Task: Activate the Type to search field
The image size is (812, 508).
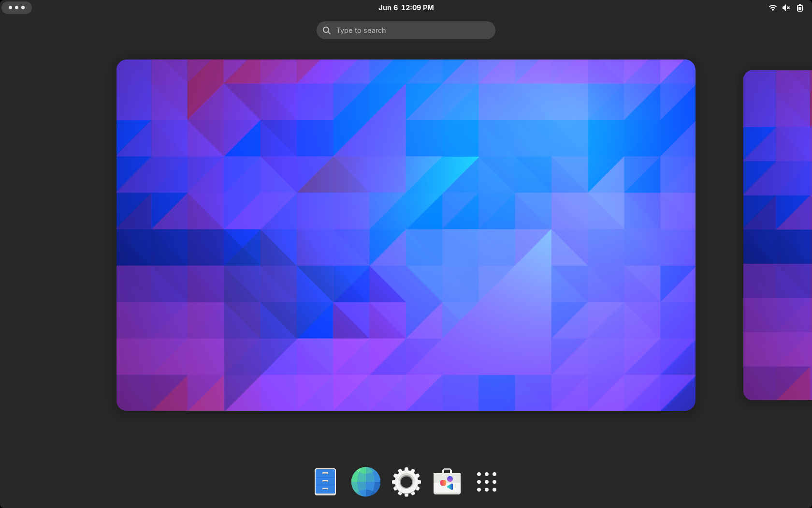Action: 406,30
